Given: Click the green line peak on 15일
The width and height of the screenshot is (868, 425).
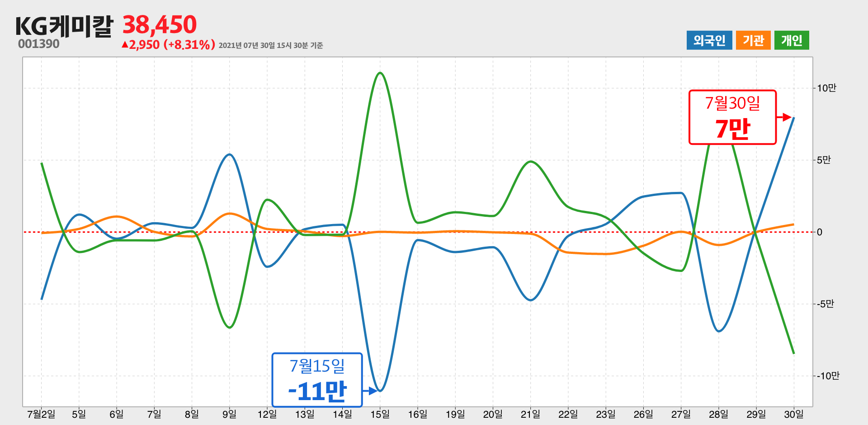Looking at the screenshot, I should (380, 73).
